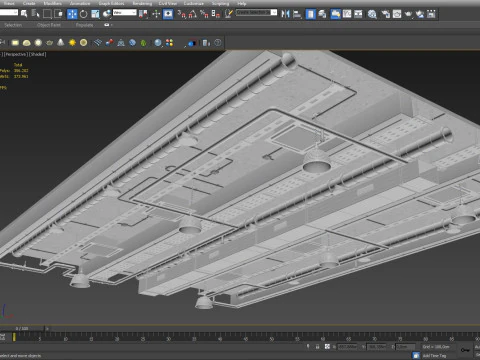
Task: Open the Rendered Frame Window
Action: pos(397,14)
